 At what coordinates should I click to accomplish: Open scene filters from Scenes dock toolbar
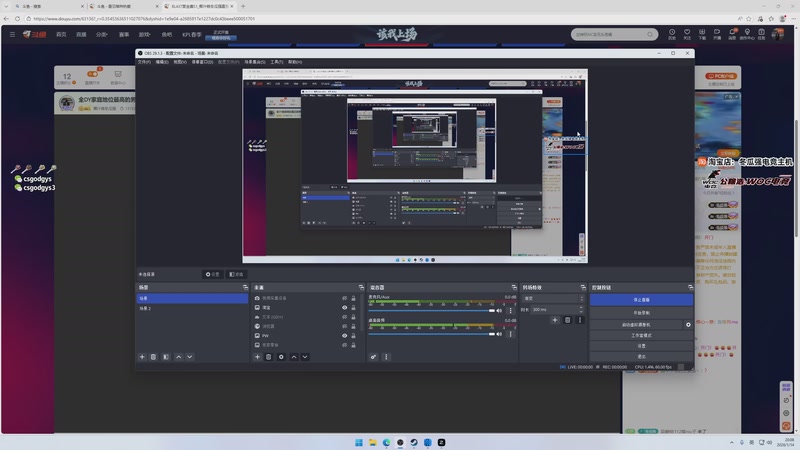click(x=166, y=357)
